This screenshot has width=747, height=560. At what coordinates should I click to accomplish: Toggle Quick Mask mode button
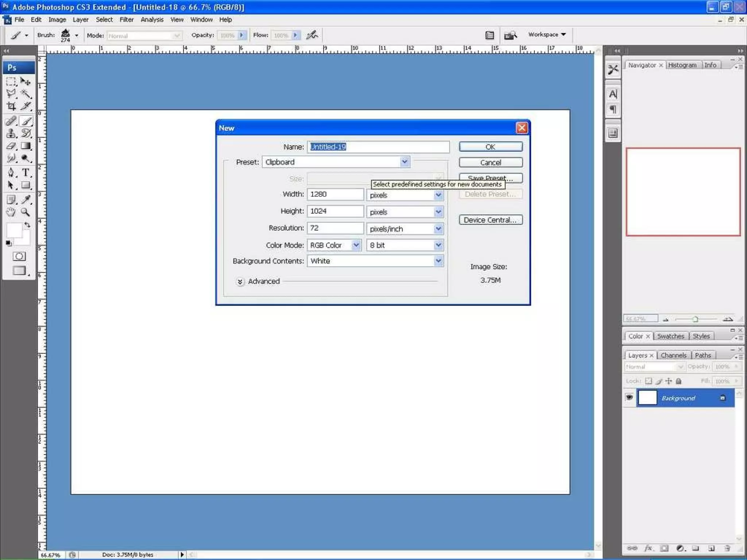coord(19,256)
